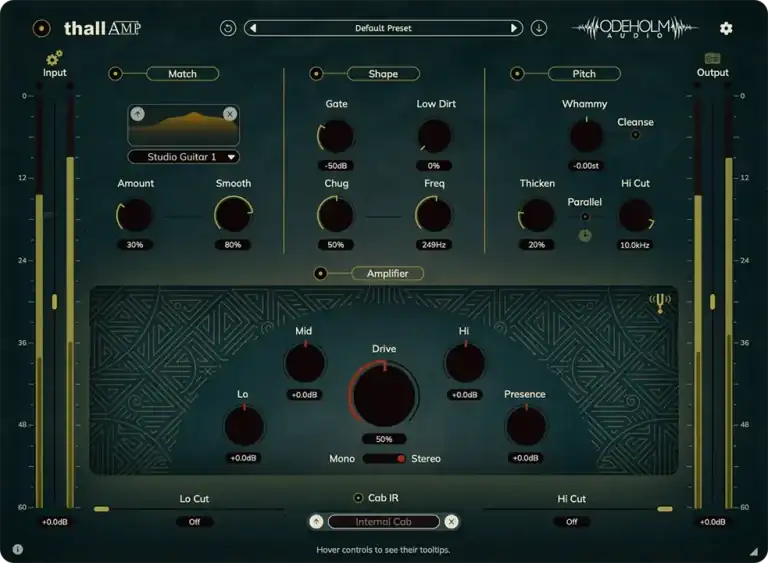Click the window resize corner handle
The width and height of the screenshot is (768, 563).
coord(754,552)
